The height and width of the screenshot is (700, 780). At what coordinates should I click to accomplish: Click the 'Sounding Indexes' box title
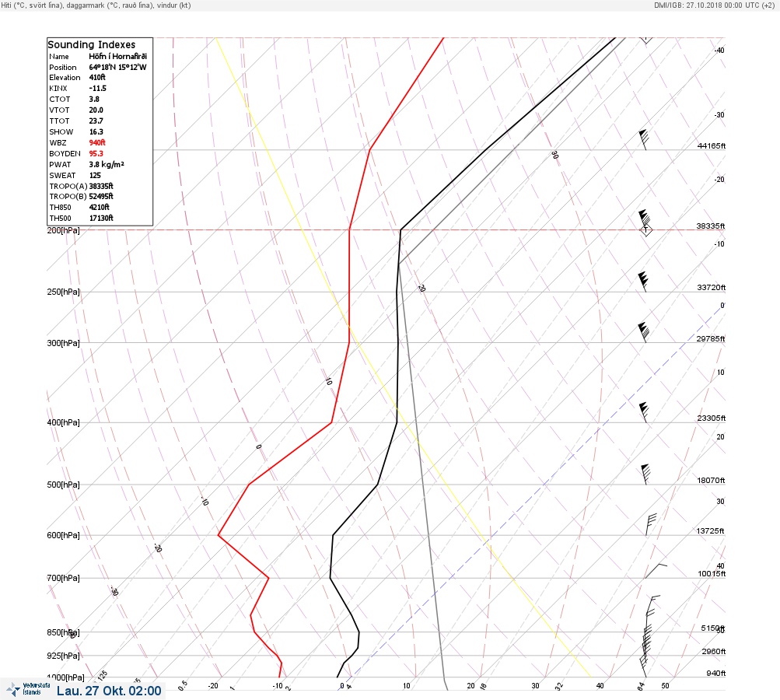coord(92,44)
